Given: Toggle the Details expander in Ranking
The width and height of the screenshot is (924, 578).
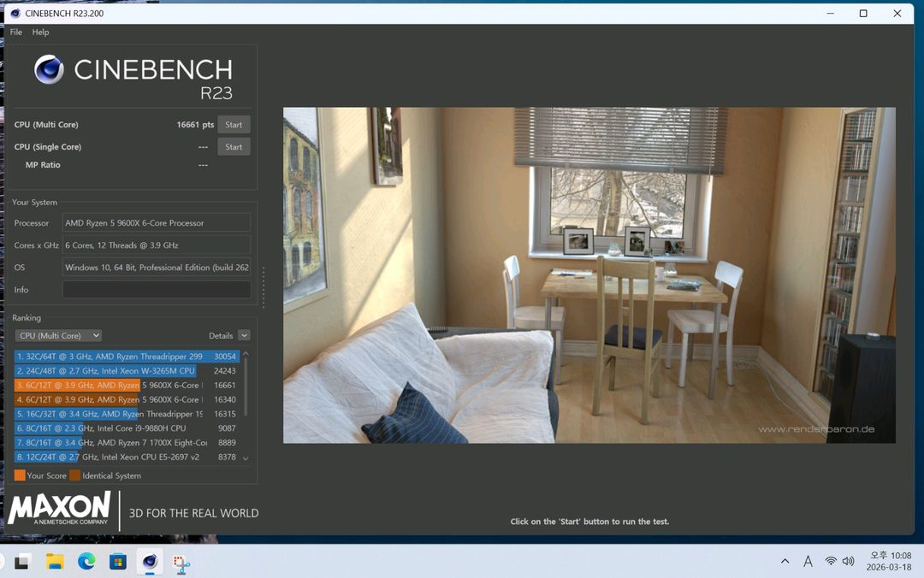Looking at the screenshot, I should click(244, 336).
